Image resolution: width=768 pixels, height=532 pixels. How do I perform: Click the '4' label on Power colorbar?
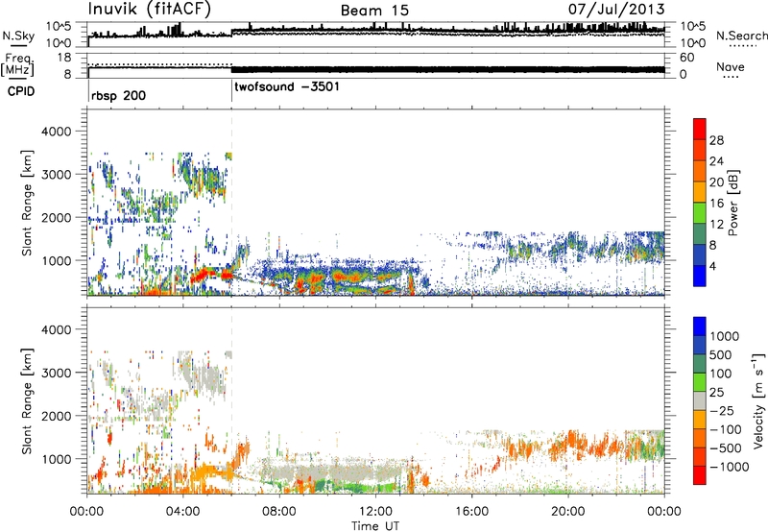point(712,267)
